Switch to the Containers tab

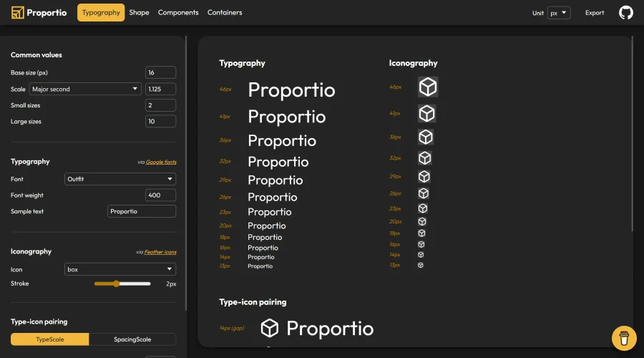click(225, 13)
